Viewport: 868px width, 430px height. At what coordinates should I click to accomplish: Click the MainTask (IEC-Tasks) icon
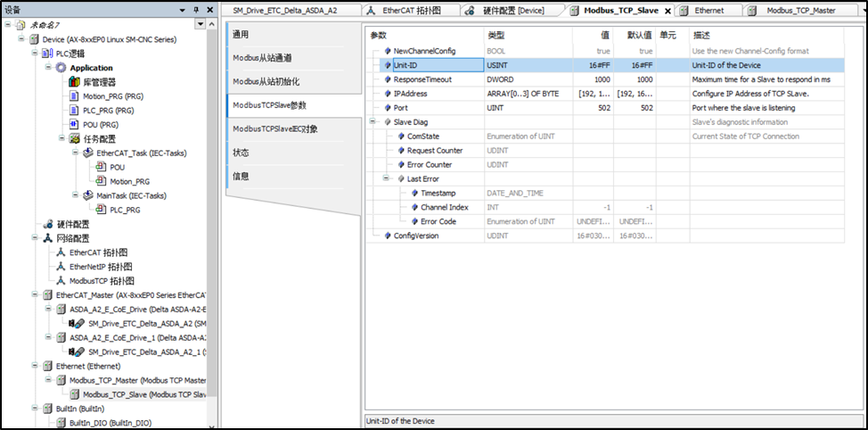pos(87,195)
